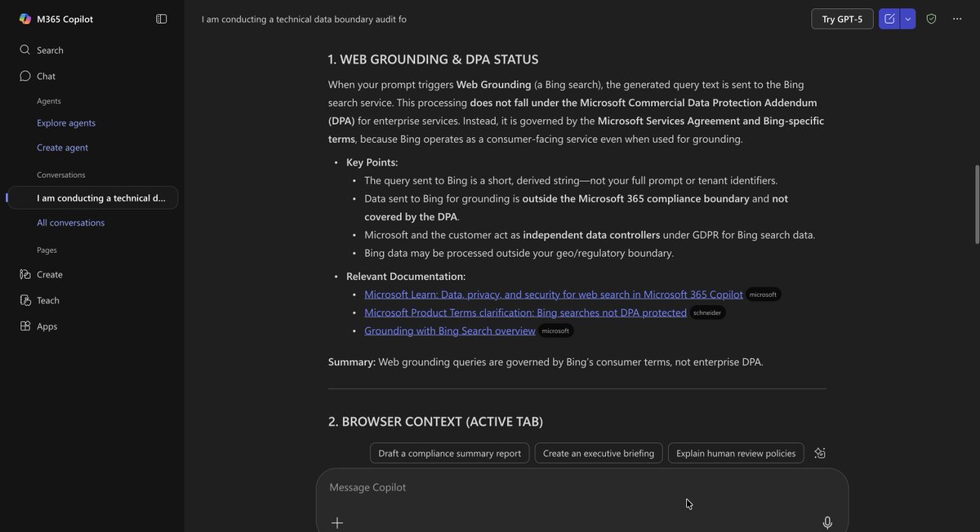Screen dimensions: 980x532
Task: Click the '2. BROWSER CONTEXT (ACTIVE TAB)' heading
Action: [x=435, y=421]
